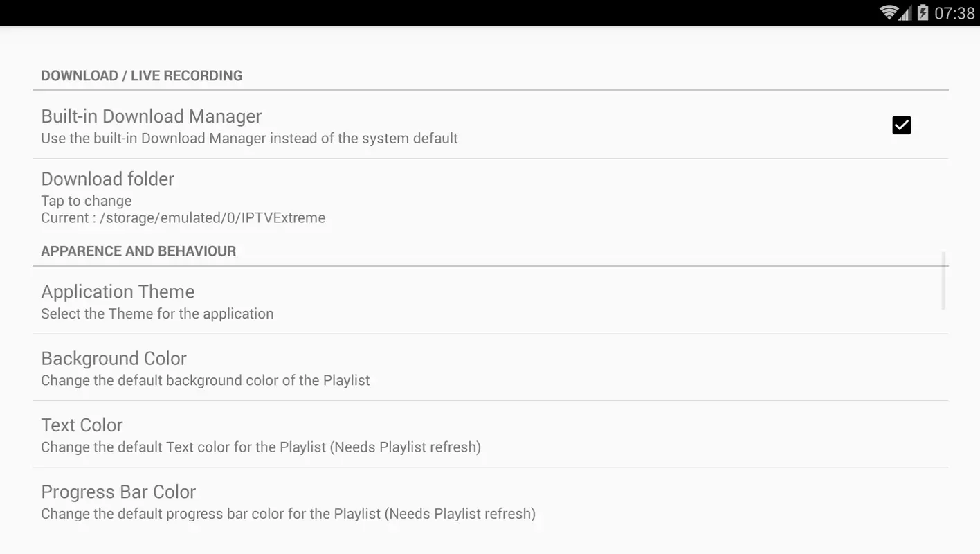Tap the APPARENCE AND BEHAVIOUR header
This screenshot has height=554, width=980.
[x=138, y=251]
